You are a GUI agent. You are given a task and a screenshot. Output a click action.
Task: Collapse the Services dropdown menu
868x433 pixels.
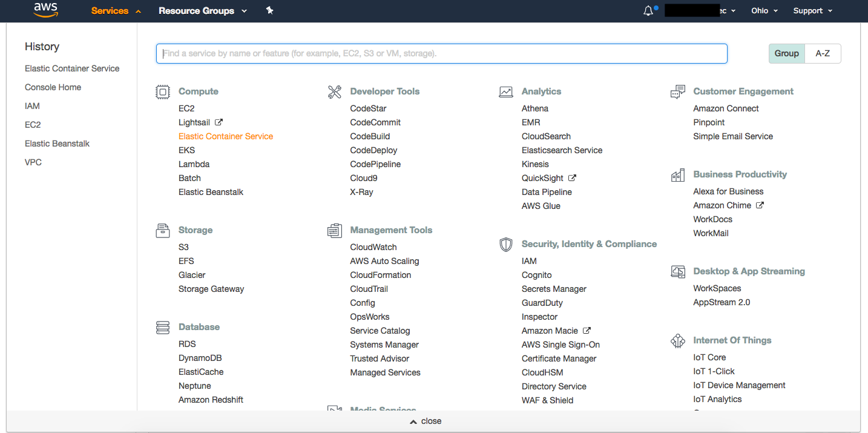pos(116,11)
